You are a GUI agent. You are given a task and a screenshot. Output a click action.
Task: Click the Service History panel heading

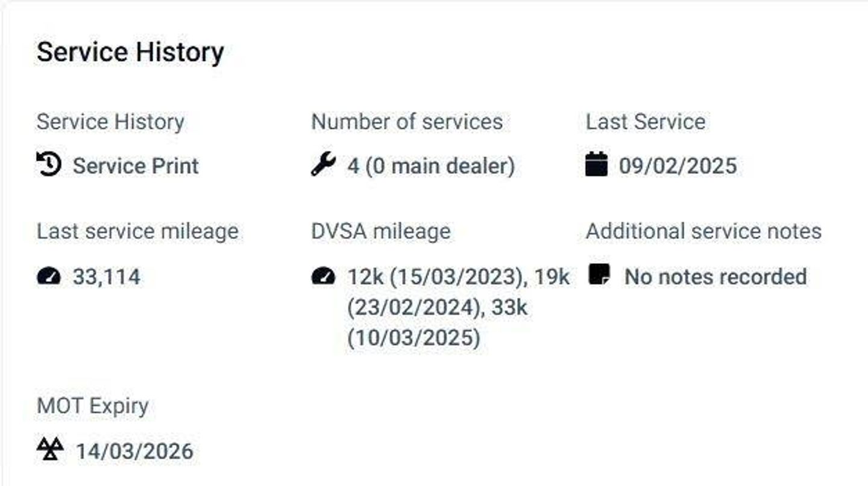130,52
